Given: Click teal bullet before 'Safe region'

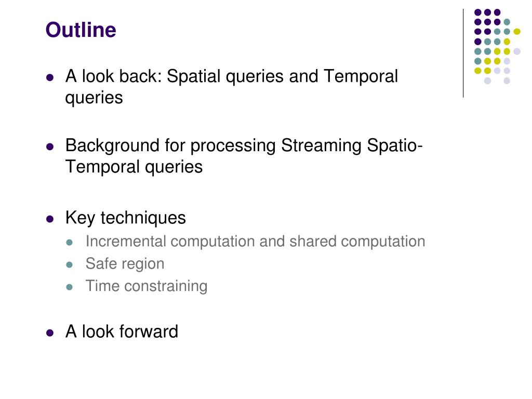Looking at the screenshot, I should (70, 264).
